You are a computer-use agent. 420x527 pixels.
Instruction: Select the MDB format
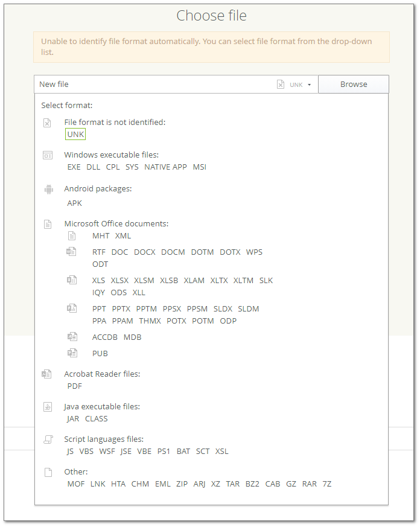(x=132, y=337)
